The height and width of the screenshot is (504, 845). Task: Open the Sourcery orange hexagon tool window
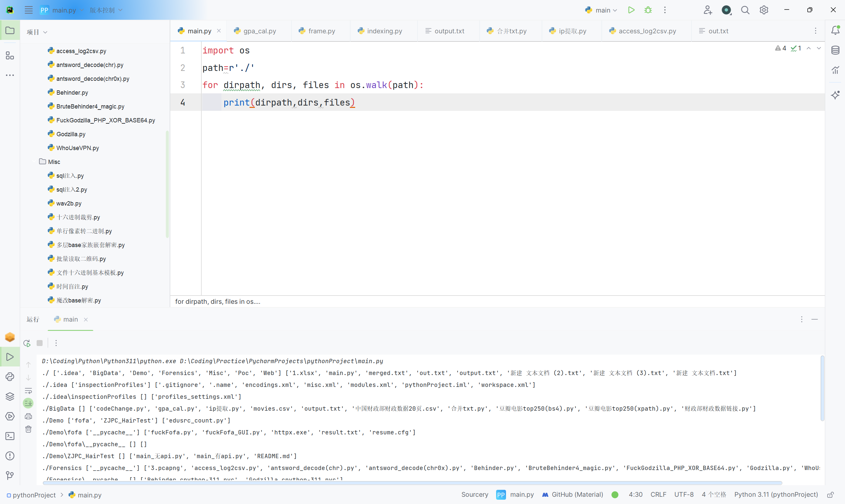pos(10,337)
